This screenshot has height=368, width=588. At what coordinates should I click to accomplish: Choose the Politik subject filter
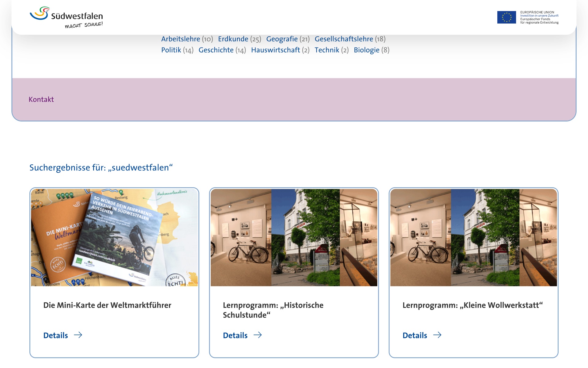[171, 50]
